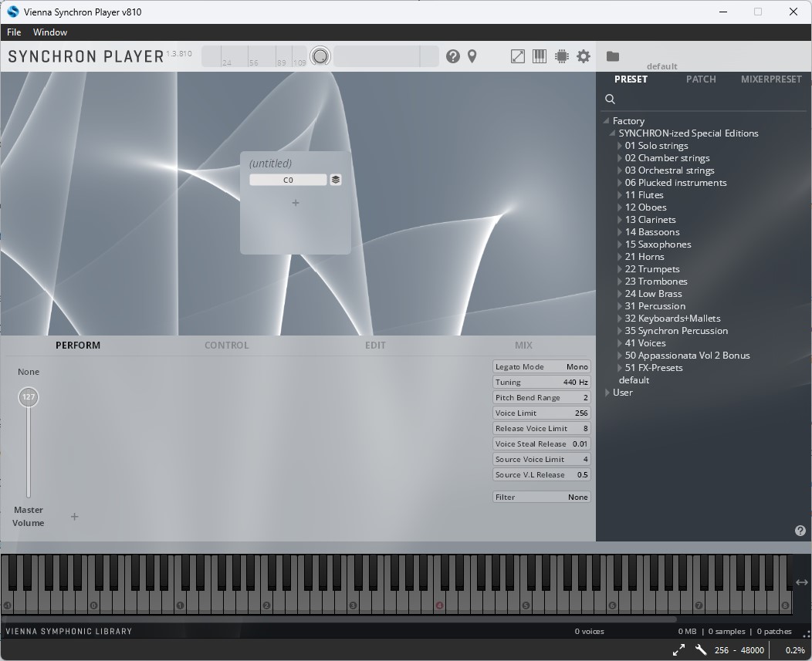Switch to the PATCH browser tab
812x661 pixels.
point(701,79)
